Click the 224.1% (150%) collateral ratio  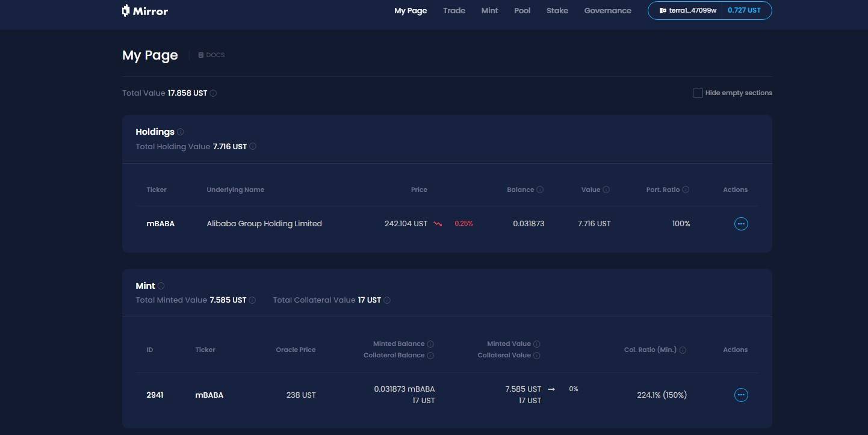662,395
